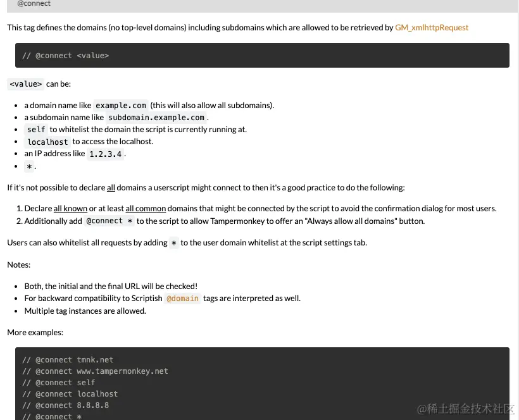Image resolution: width=519 pixels, height=420 pixels.
Task: Click the underlined 'all common' text
Action: click(146, 209)
